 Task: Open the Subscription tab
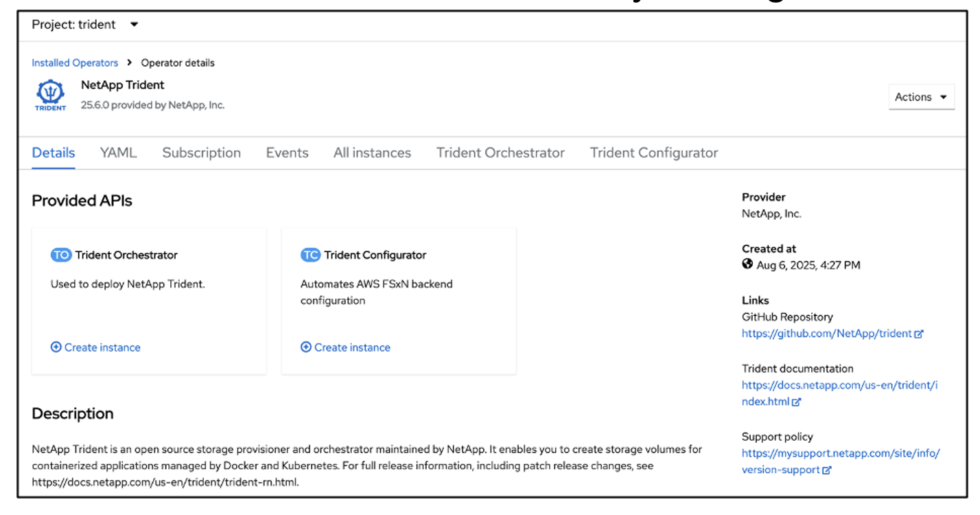(201, 152)
